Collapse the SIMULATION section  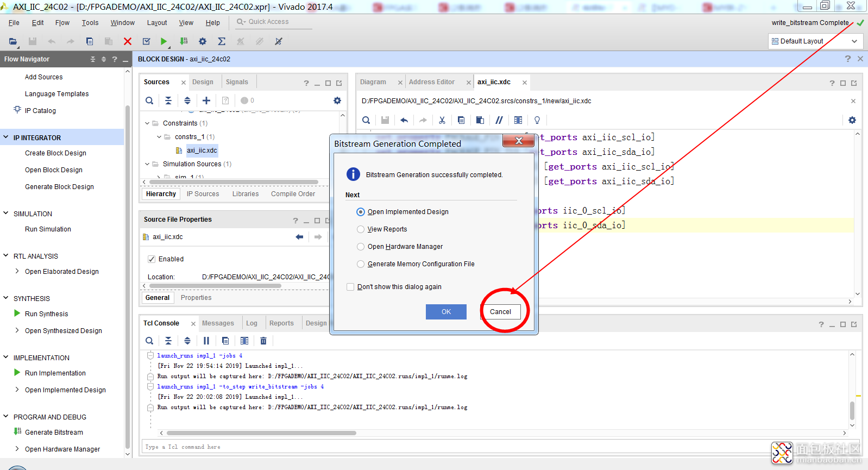point(6,214)
